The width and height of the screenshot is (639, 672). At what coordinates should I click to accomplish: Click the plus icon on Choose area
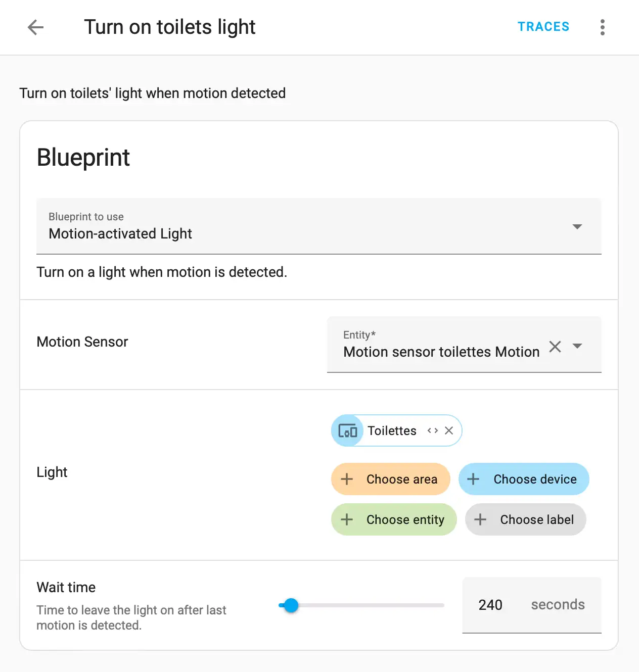click(x=347, y=479)
